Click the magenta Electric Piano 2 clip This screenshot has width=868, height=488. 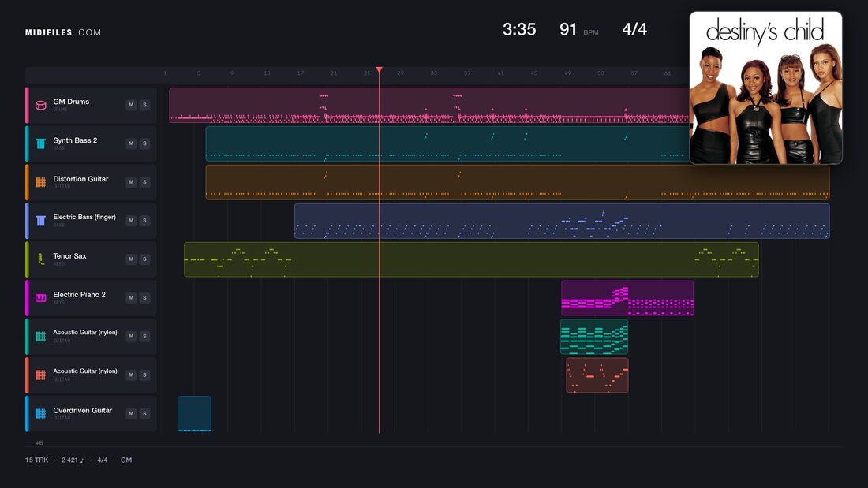(x=627, y=298)
